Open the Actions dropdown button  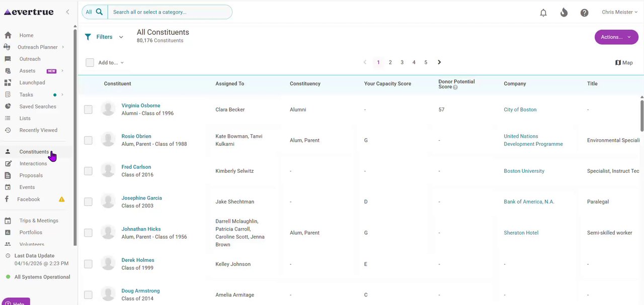616,37
